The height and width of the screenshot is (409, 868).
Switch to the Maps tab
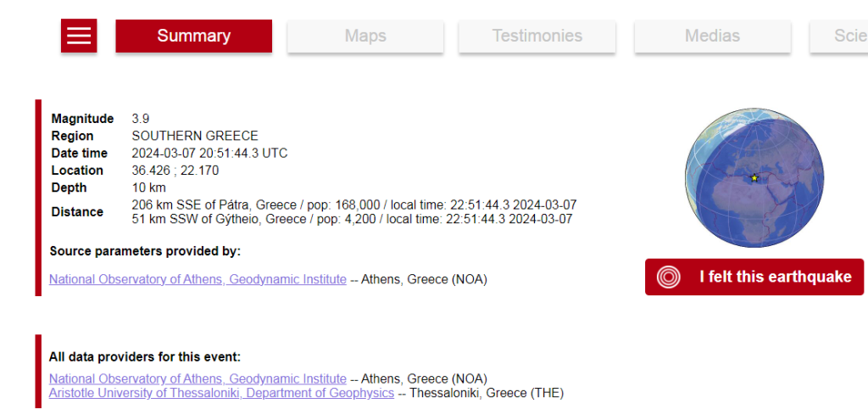tap(365, 36)
